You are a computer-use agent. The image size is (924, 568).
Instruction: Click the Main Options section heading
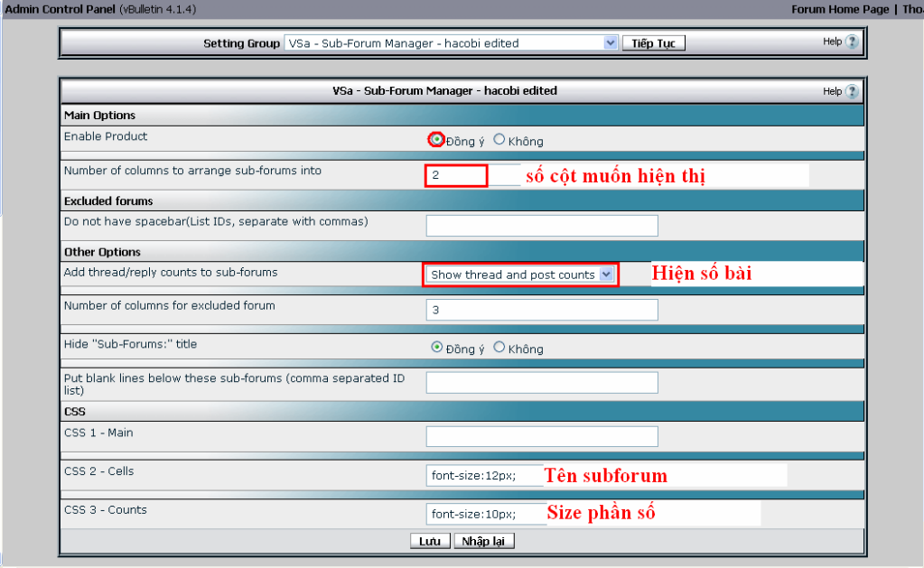point(99,116)
